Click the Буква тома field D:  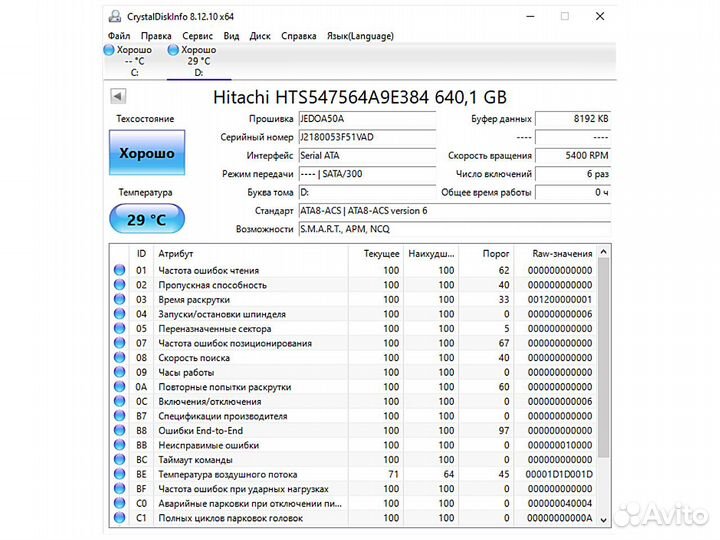tap(367, 192)
